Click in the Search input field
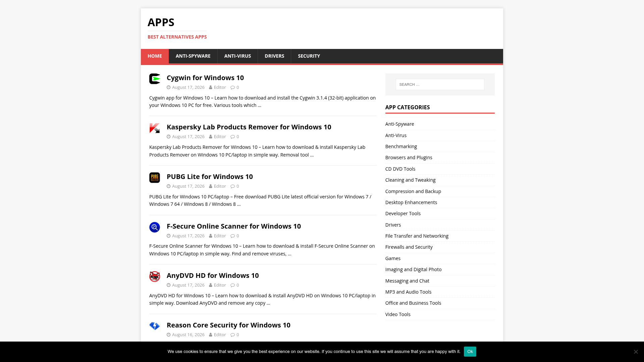 [440, 84]
